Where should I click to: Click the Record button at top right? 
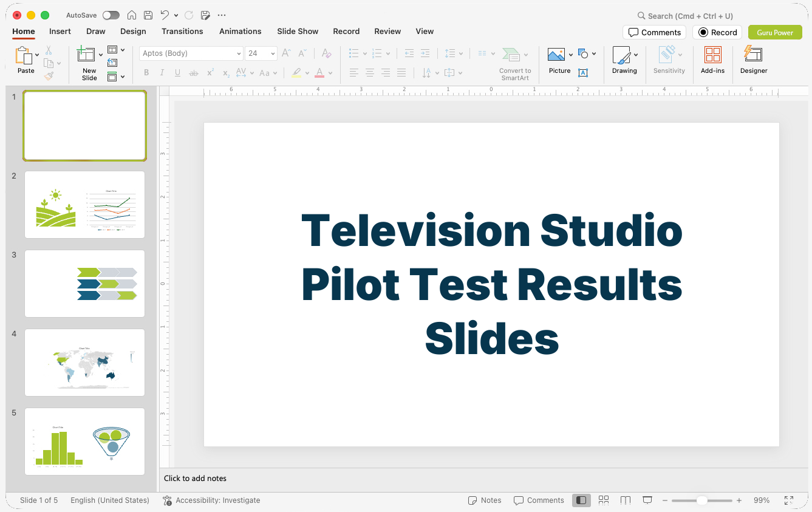(717, 32)
